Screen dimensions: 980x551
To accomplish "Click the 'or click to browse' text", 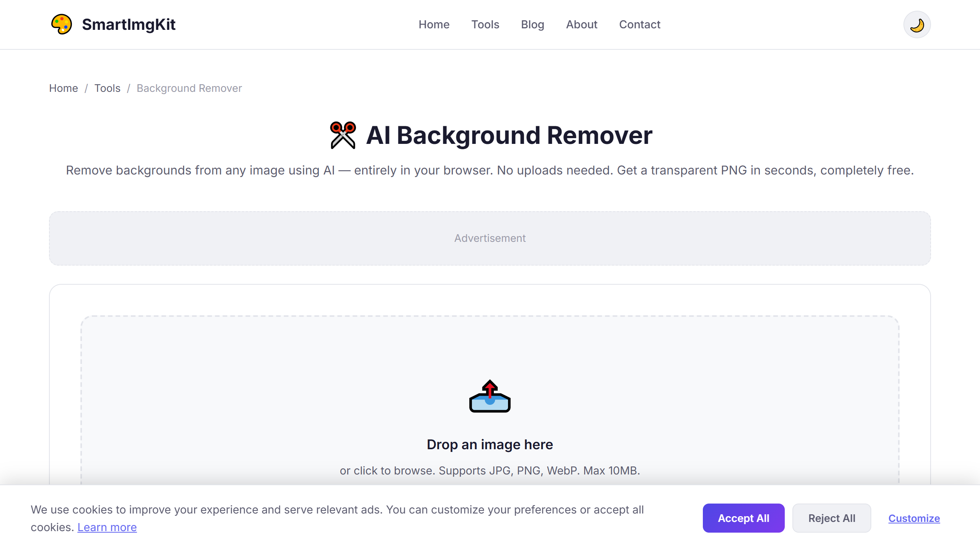I will coord(490,471).
